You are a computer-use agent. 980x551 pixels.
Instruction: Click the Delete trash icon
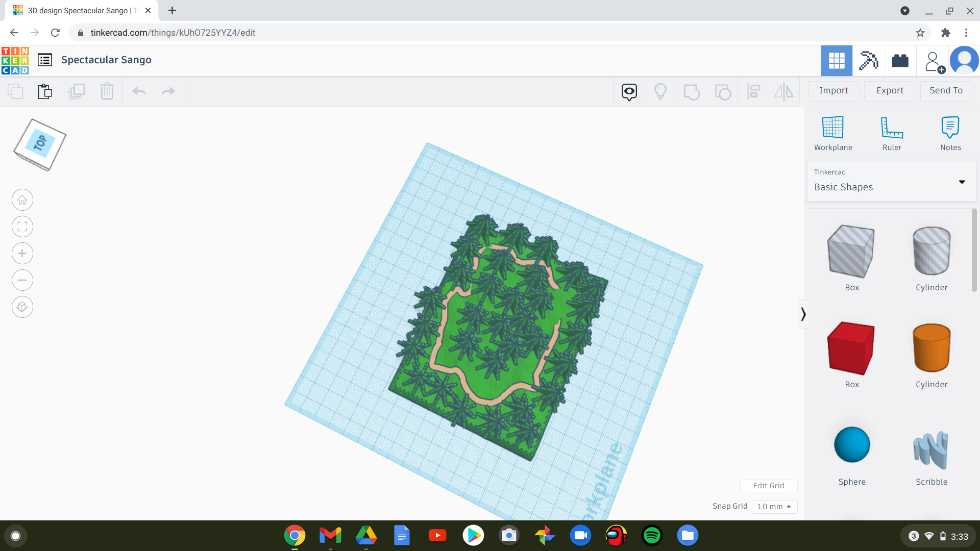point(107,91)
